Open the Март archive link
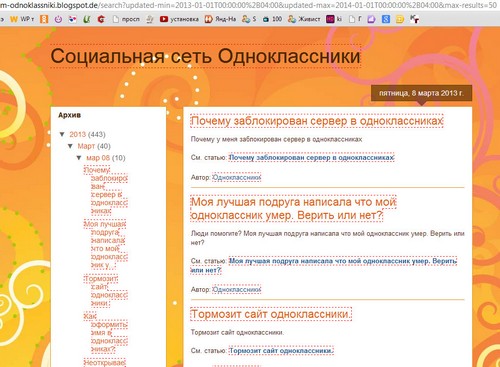500x367 pixels. pyautogui.click(x=86, y=146)
